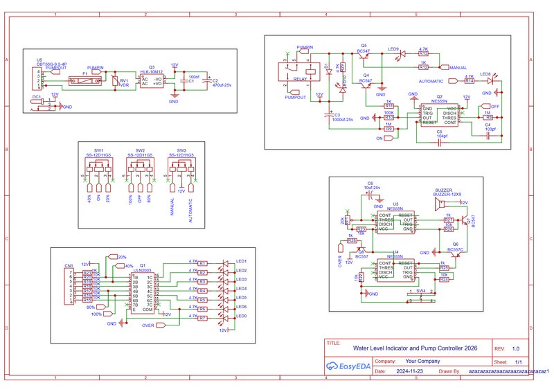
Task: Click the company name 'Your Company'
Action: coord(422,361)
